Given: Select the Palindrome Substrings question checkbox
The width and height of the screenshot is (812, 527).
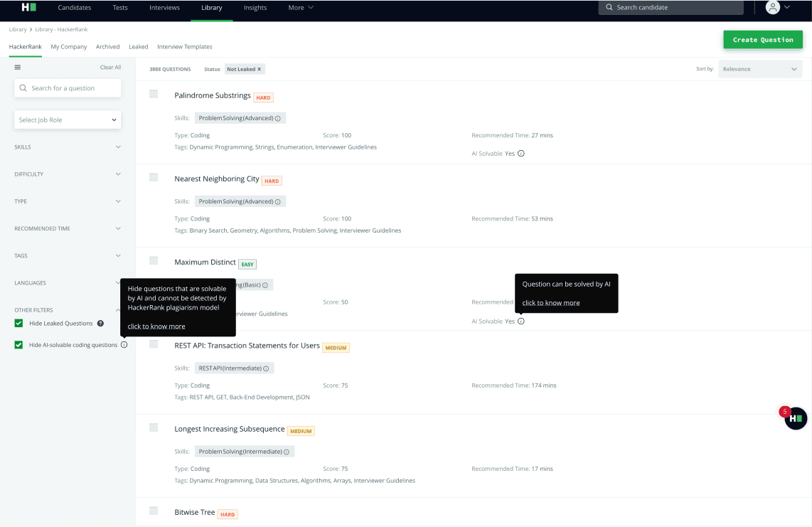Looking at the screenshot, I should pyautogui.click(x=154, y=94).
